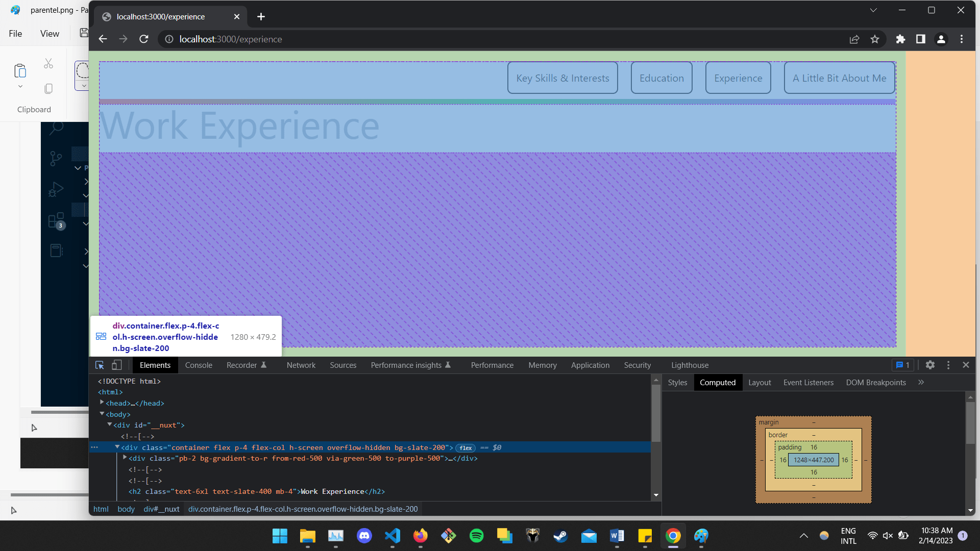Open Visual Studio Code from the taskbar
Screen dimensions: 980x551
[x=393, y=536]
